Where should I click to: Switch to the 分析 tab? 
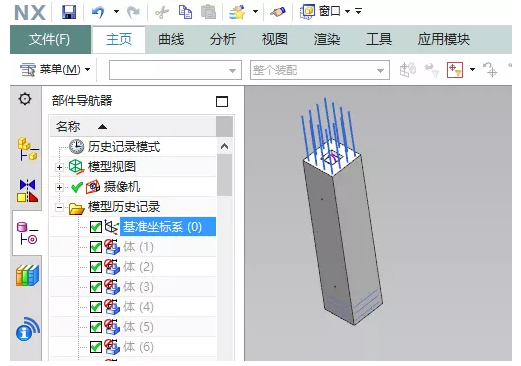[223, 40]
